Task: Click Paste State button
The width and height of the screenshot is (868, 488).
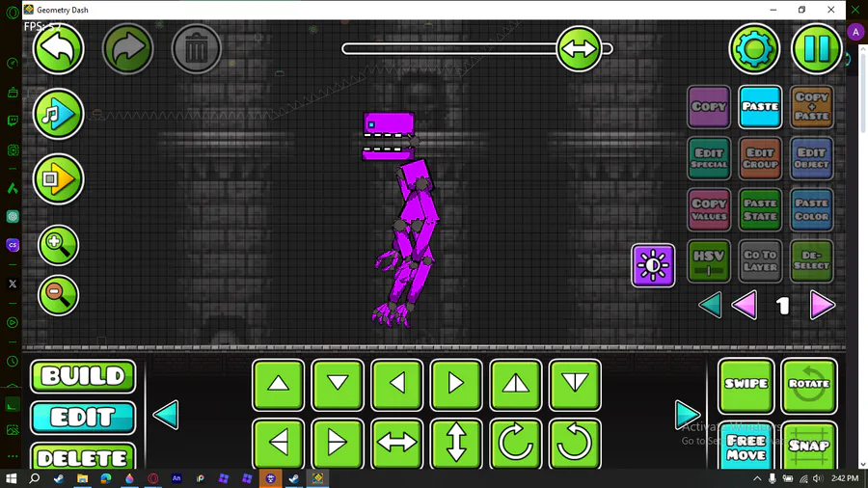Action: (760, 209)
